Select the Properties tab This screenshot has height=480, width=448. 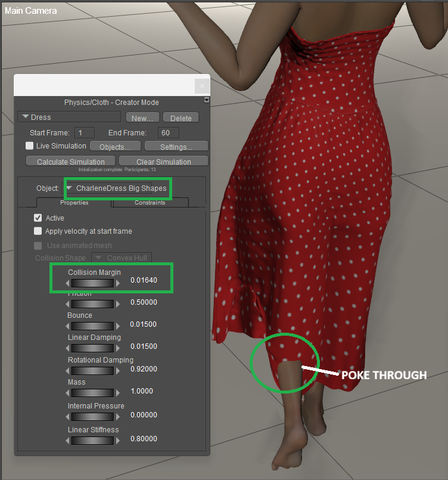74,203
